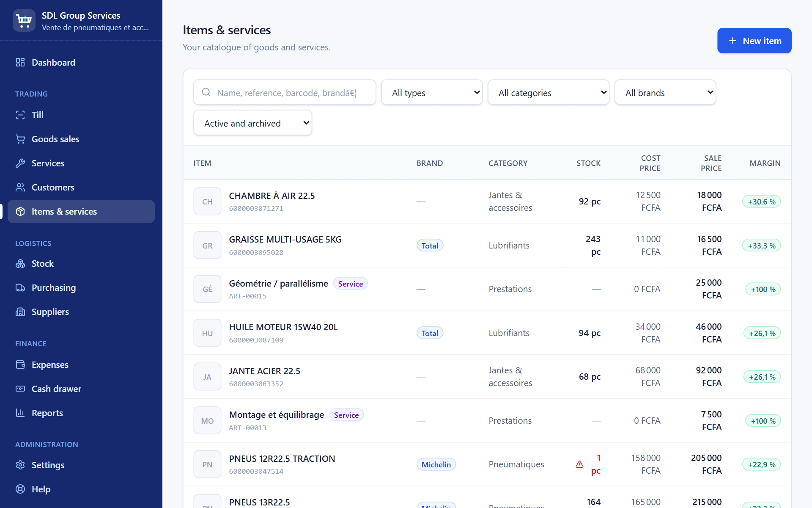This screenshot has height=508, width=812.
Task: Open the Expenses page
Action: (81, 364)
